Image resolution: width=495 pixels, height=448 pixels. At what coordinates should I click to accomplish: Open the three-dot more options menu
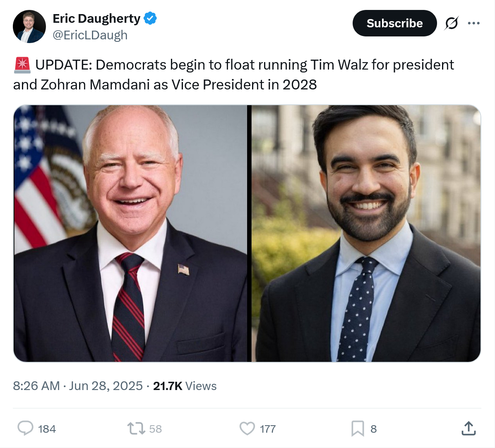point(473,23)
